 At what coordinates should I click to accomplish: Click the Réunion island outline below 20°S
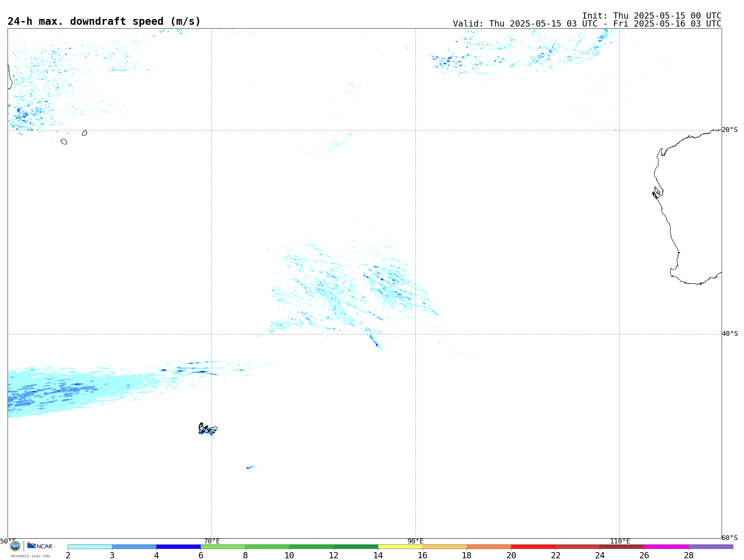pyautogui.click(x=64, y=142)
